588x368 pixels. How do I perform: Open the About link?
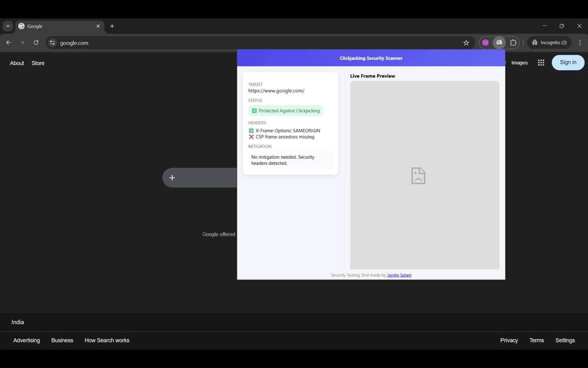tap(17, 63)
